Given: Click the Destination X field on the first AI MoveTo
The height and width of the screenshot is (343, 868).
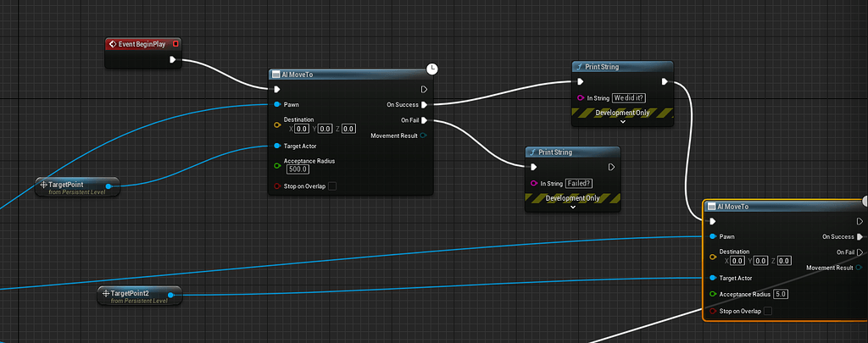Looking at the screenshot, I should (x=302, y=129).
